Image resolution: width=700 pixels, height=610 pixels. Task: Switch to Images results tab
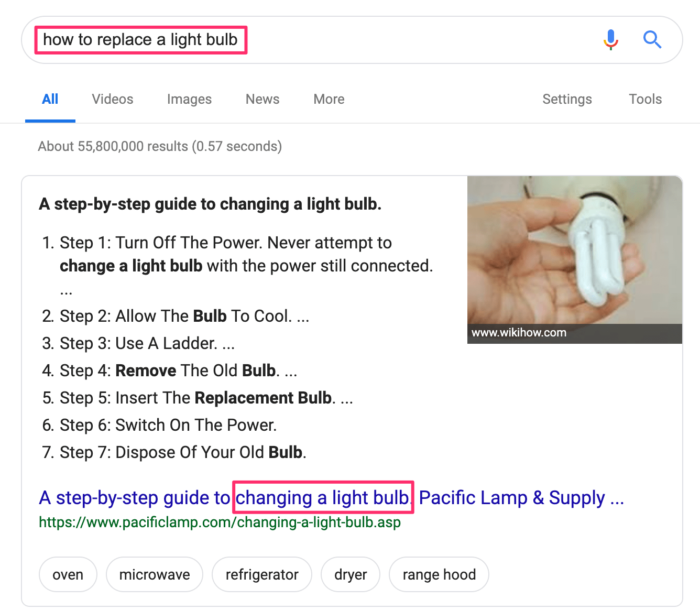tap(189, 99)
